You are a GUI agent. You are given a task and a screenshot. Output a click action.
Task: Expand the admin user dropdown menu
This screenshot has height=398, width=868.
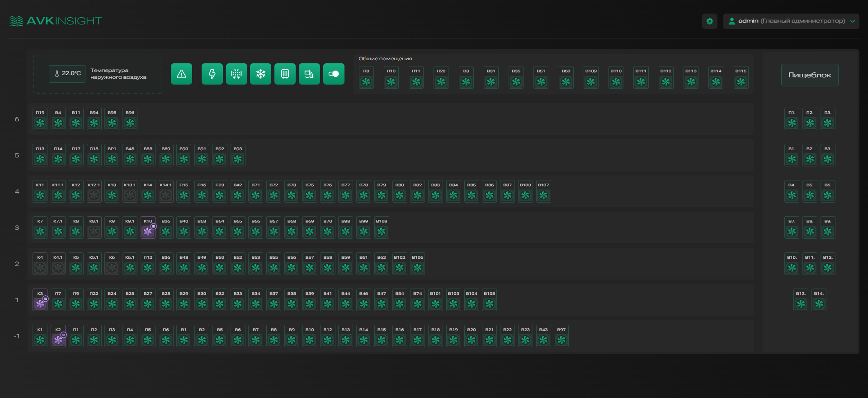pyautogui.click(x=791, y=21)
